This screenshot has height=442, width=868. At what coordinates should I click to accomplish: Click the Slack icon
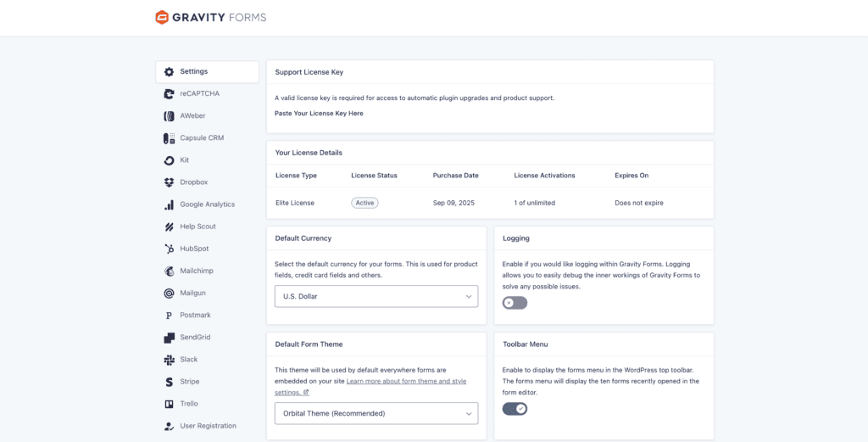[169, 360]
